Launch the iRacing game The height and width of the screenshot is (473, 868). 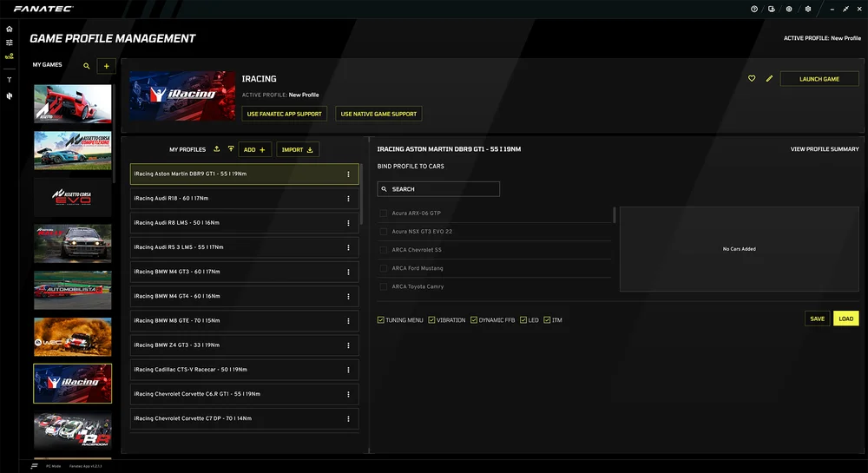click(x=819, y=79)
